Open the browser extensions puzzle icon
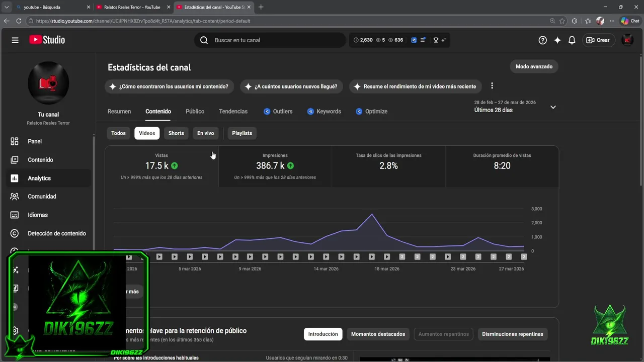 pyautogui.click(x=575, y=21)
